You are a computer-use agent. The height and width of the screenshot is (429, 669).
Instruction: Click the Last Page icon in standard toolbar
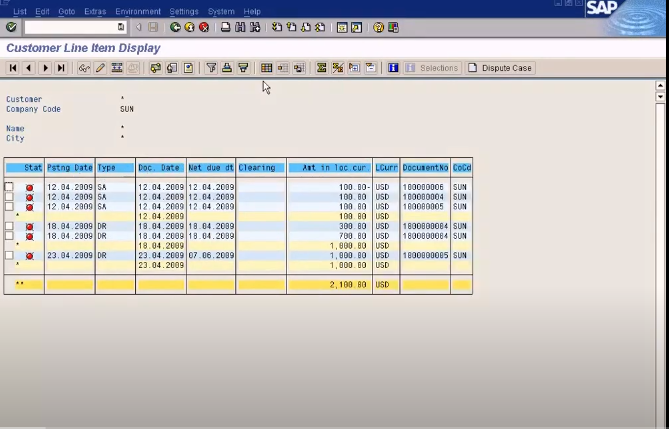[320, 27]
